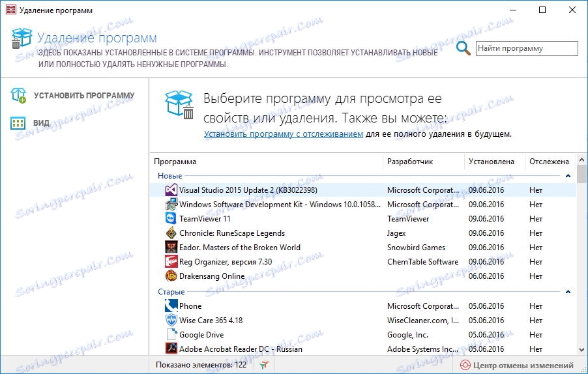This screenshot has height=374, width=588.
Task: Click the undo center lifebuoy icon
Action: [x=465, y=365]
